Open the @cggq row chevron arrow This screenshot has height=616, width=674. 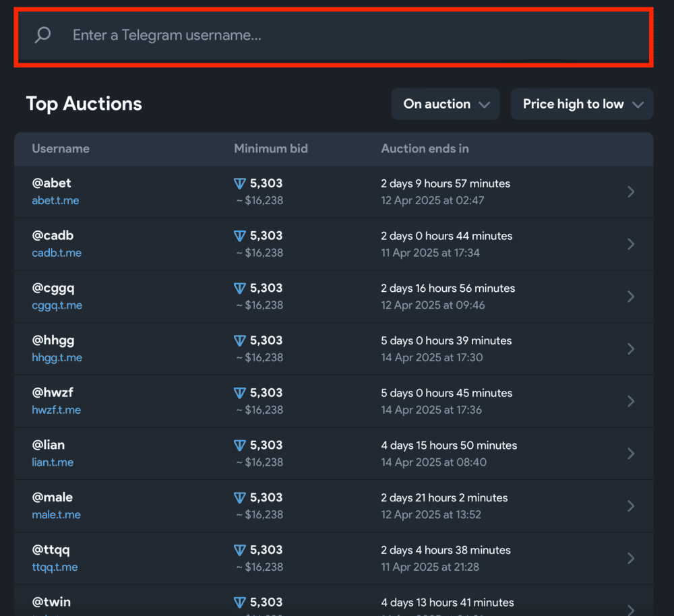click(x=631, y=297)
